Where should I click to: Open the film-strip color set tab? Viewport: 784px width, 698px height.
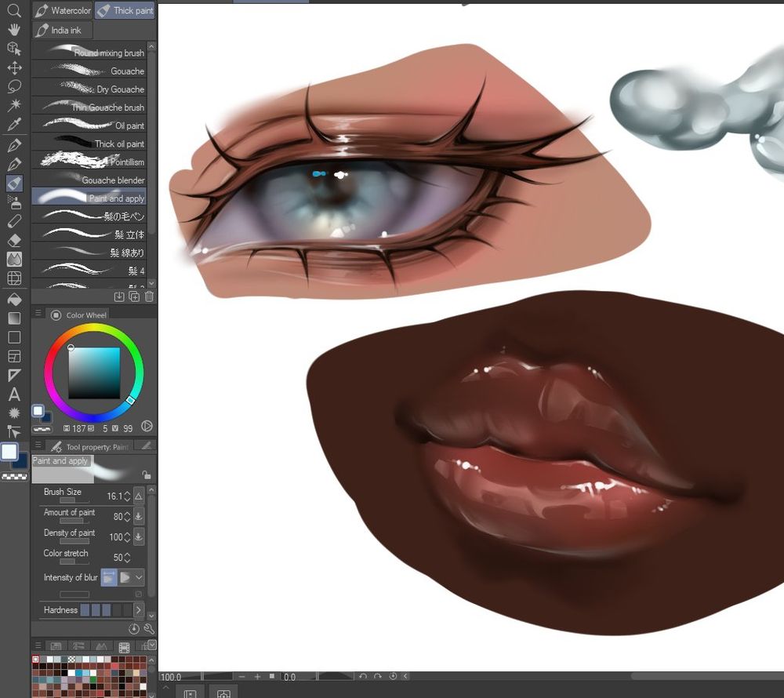[x=124, y=647]
